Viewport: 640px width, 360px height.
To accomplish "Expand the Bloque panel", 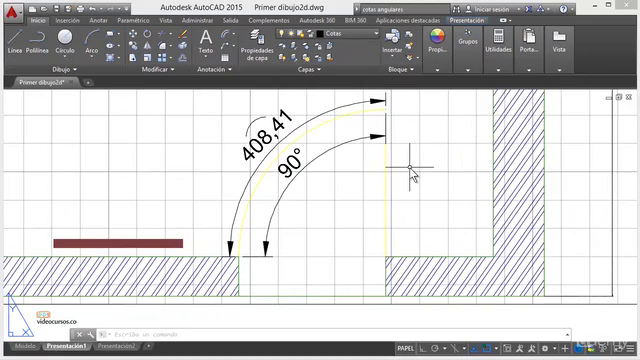I will tap(401, 69).
